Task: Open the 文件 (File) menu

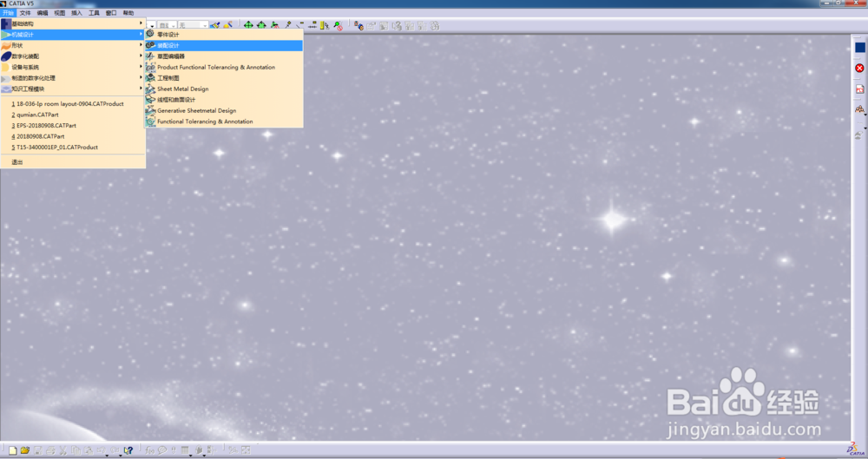Action: tap(25, 13)
